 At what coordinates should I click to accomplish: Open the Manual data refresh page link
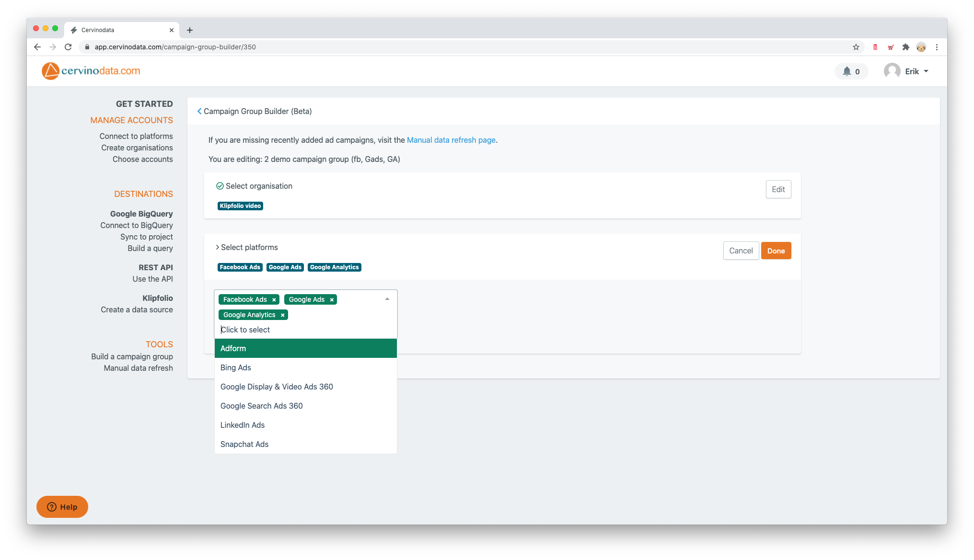(451, 140)
